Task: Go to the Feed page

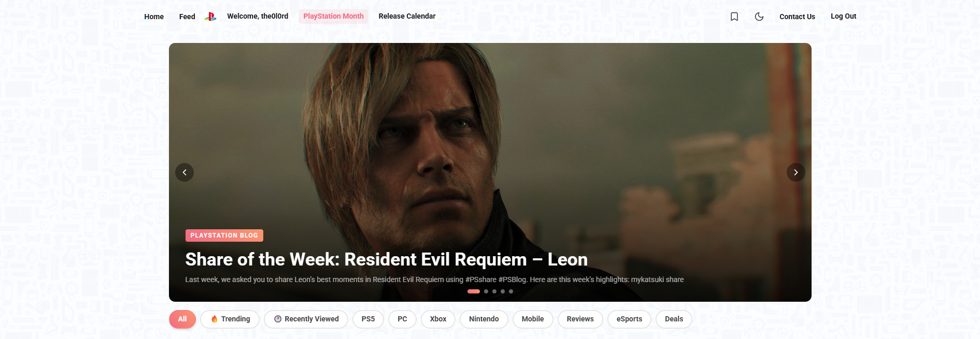Action: coord(187,17)
